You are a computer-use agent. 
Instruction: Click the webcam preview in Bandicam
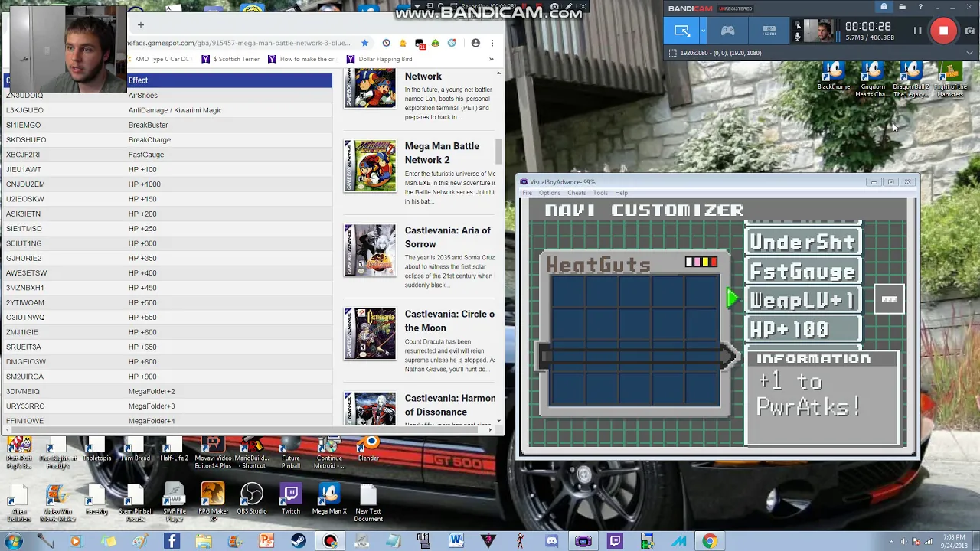(x=820, y=31)
